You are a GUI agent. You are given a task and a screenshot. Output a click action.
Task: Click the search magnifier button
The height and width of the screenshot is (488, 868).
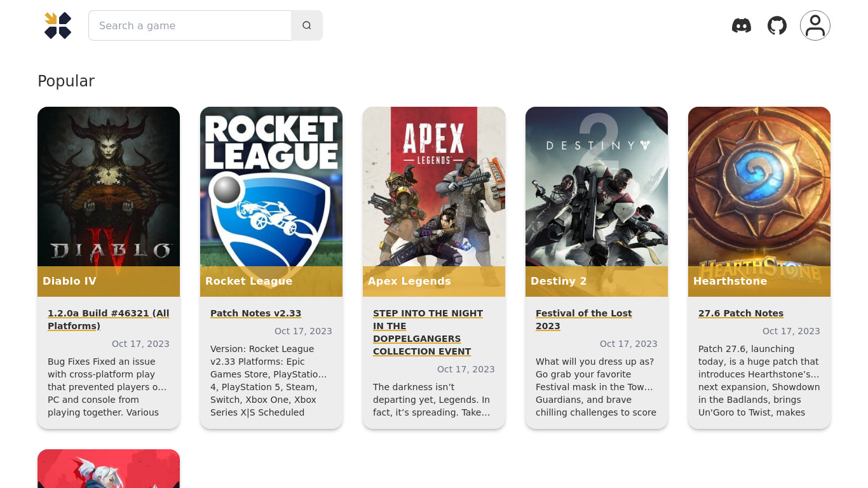click(307, 25)
